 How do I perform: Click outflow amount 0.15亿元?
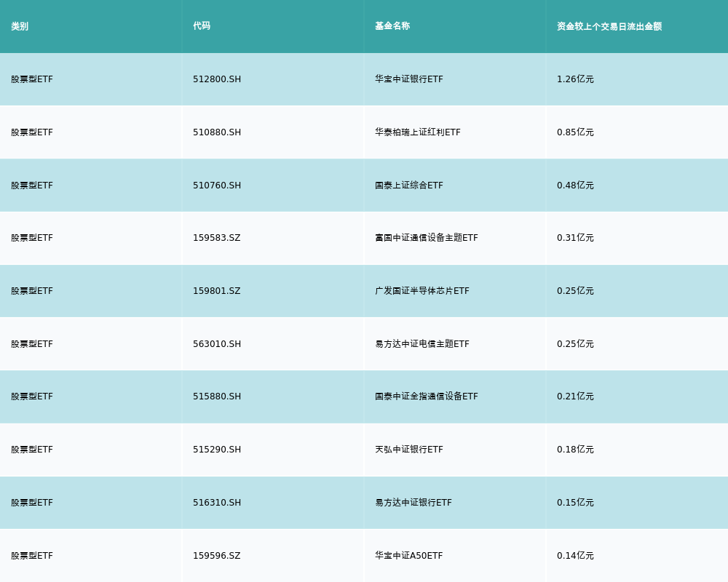point(575,503)
